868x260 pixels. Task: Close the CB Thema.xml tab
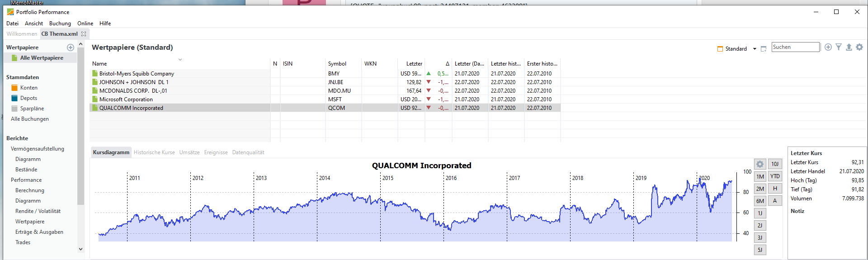pyautogui.click(x=84, y=34)
